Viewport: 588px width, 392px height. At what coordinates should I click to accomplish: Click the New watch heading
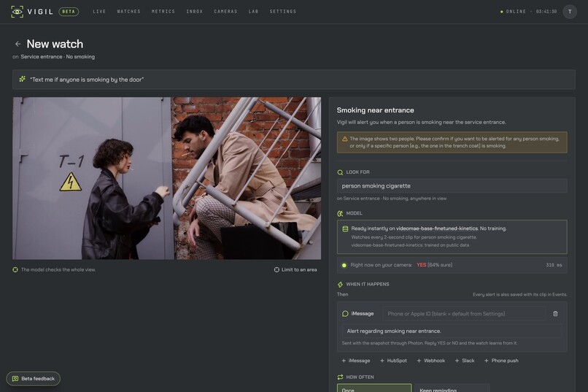(55, 44)
